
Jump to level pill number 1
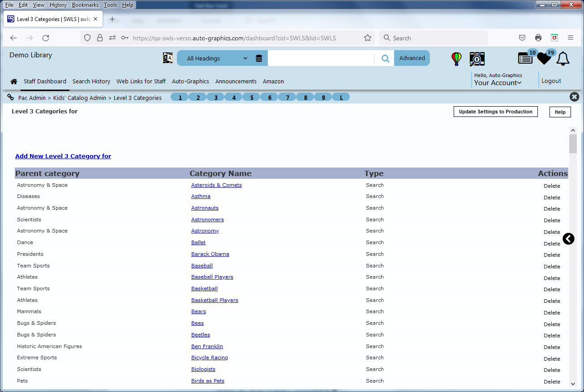[x=180, y=97]
